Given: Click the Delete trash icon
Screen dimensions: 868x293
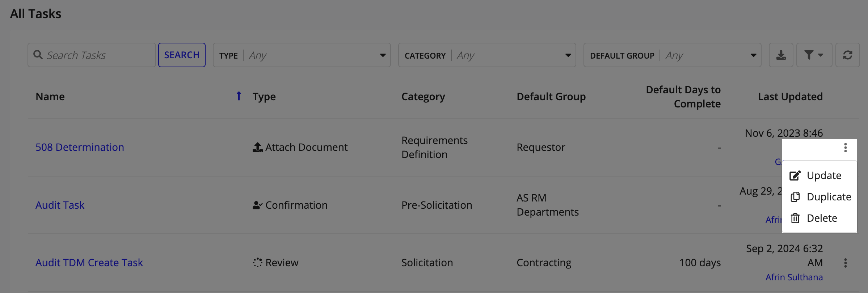Looking at the screenshot, I should point(795,218).
